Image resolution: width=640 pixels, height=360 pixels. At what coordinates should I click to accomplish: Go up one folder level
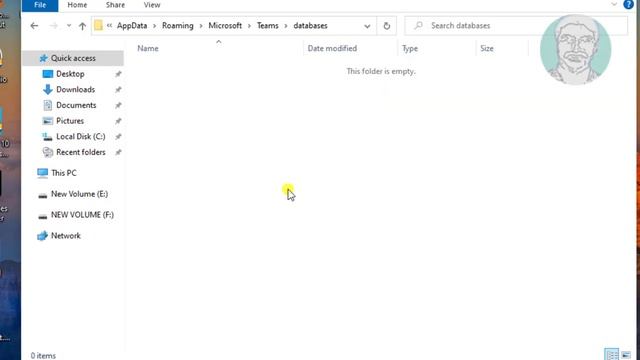point(82,26)
